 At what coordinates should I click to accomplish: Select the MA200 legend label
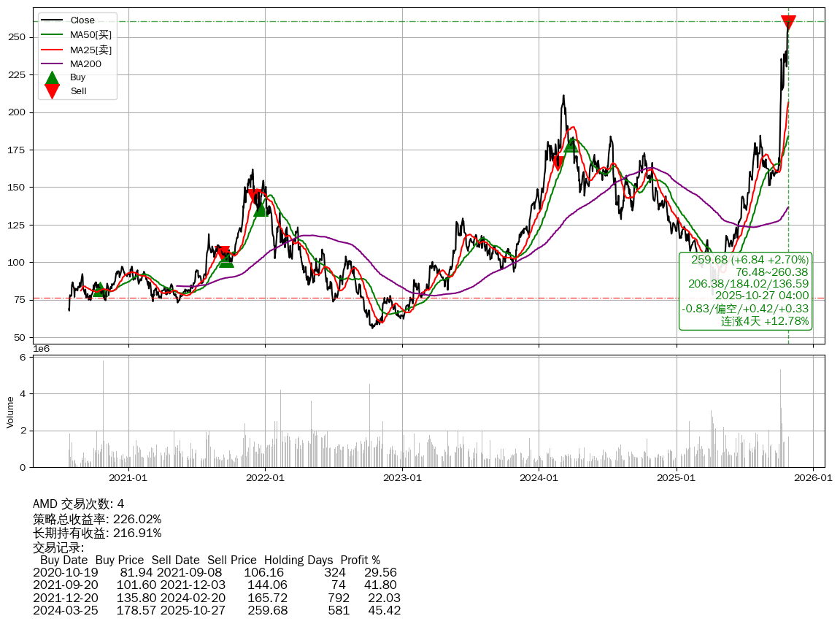85,63
